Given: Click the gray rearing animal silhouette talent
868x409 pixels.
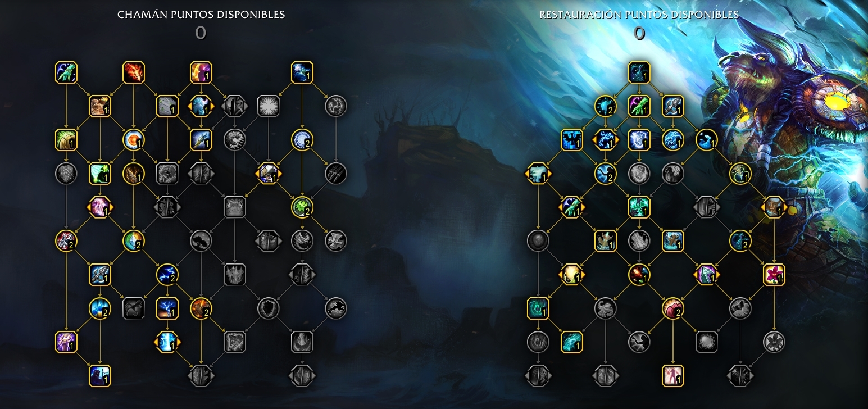Looking at the screenshot, I should [x=134, y=308].
